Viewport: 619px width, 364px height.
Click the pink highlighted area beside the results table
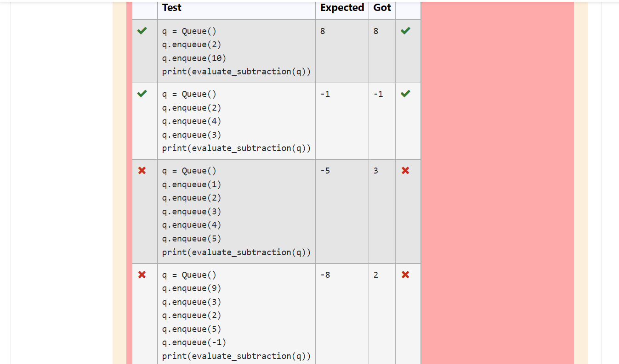(496, 184)
